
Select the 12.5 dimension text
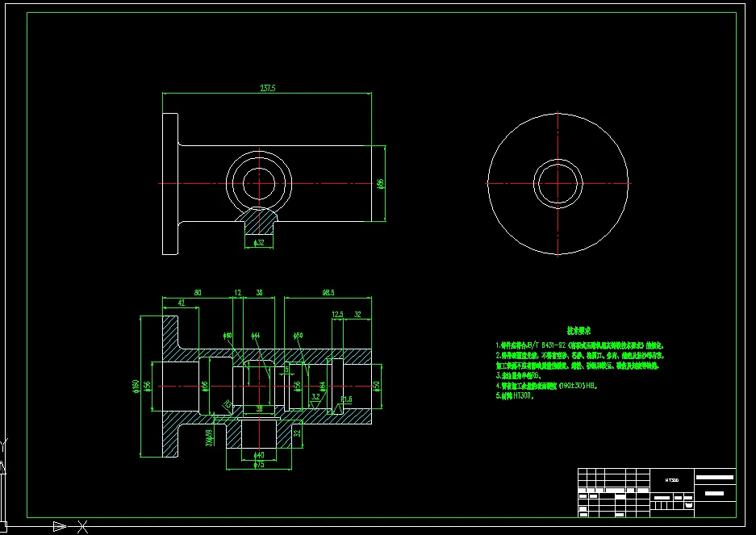(337, 315)
